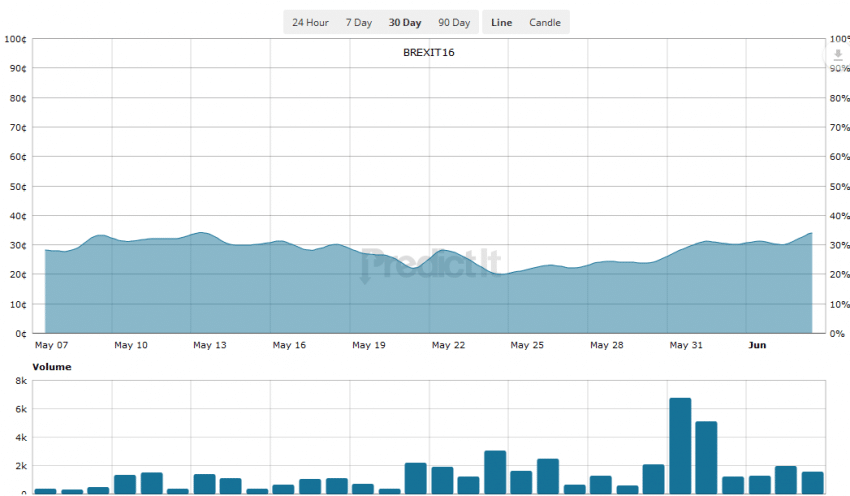Click the 8k volume axis label
850x496 pixels.
21,381
